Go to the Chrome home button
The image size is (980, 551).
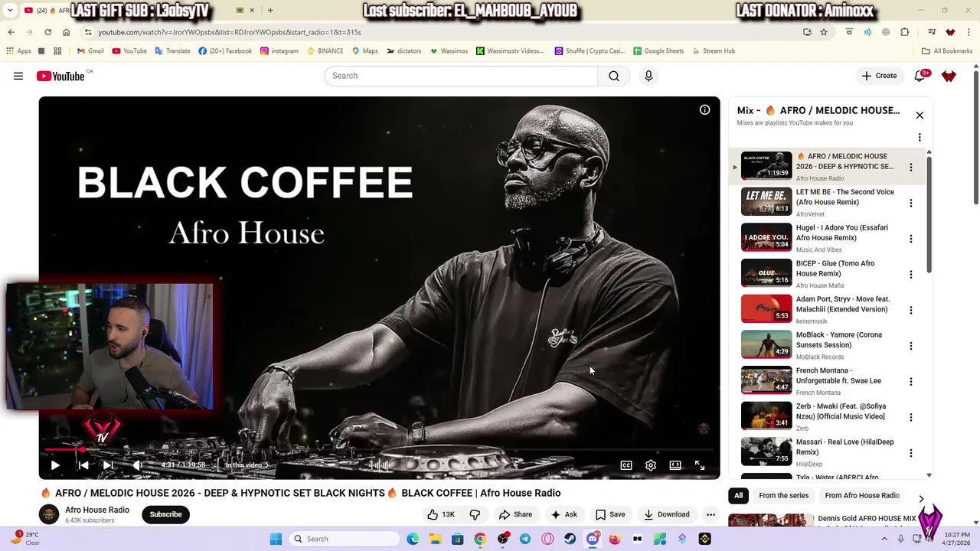pyautogui.click(x=66, y=32)
